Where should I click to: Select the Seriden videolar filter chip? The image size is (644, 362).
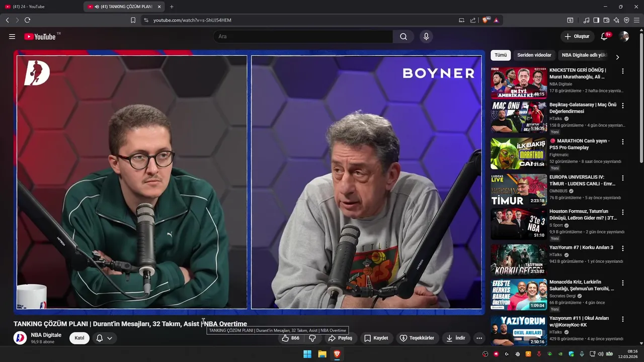point(534,55)
